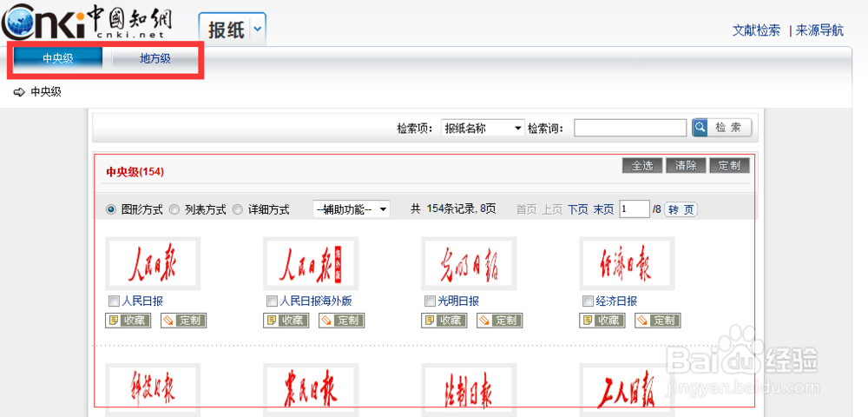This screenshot has width=868, height=417.
Task: Open the 检索项 报纸名称 dropdown
Action: pos(483,129)
